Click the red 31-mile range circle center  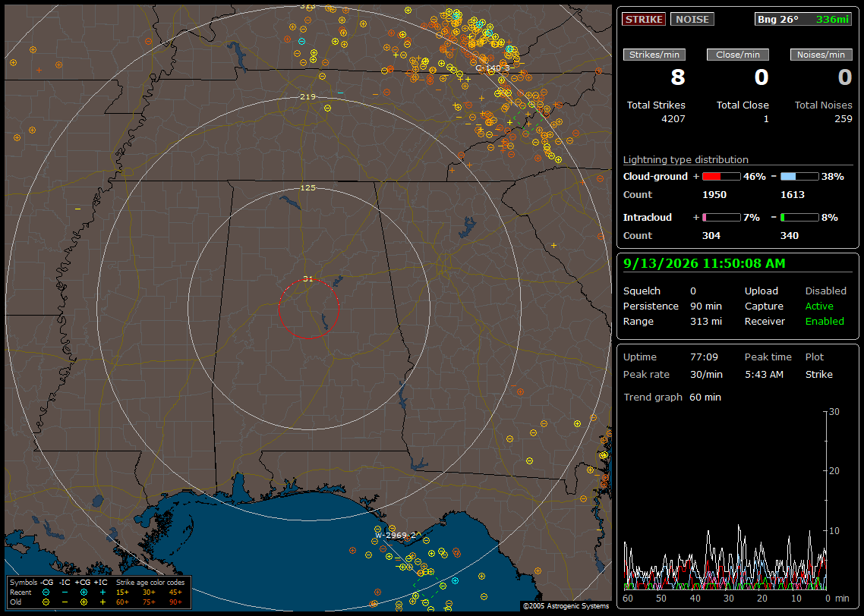308,309
